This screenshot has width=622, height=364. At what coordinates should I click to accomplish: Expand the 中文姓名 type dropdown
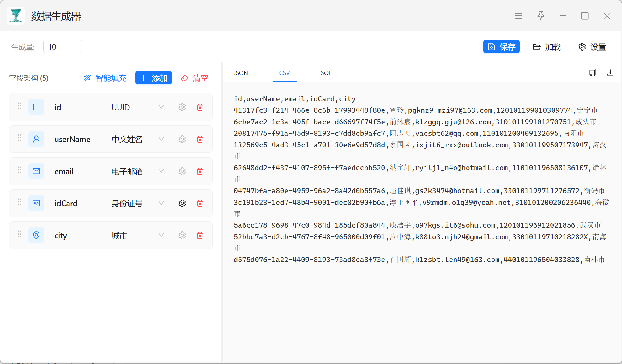[x=161, y=139]
